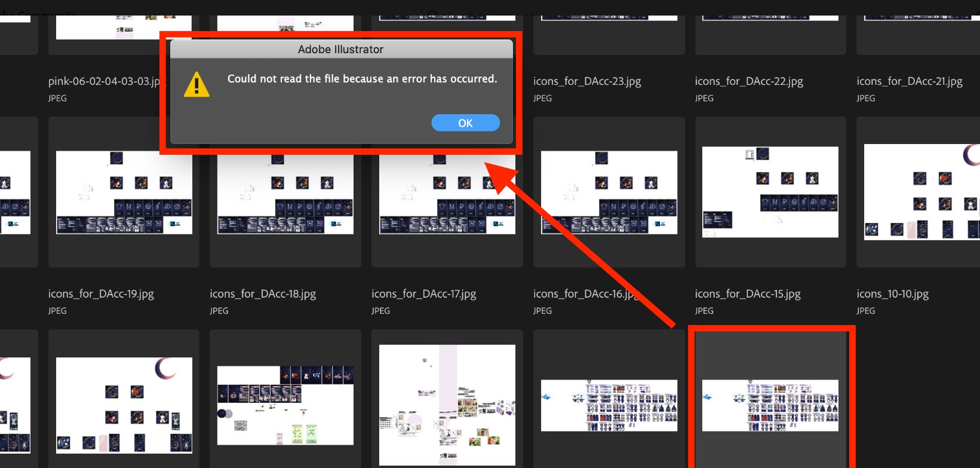This screenshot has width=980, height=468.
Task: Open the thumbnail with pink strip and photo collage
Action: coord(447,405)
